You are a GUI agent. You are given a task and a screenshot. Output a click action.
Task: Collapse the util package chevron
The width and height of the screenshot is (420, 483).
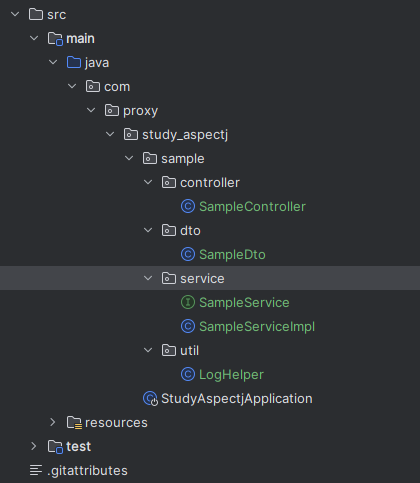[148, 350]
